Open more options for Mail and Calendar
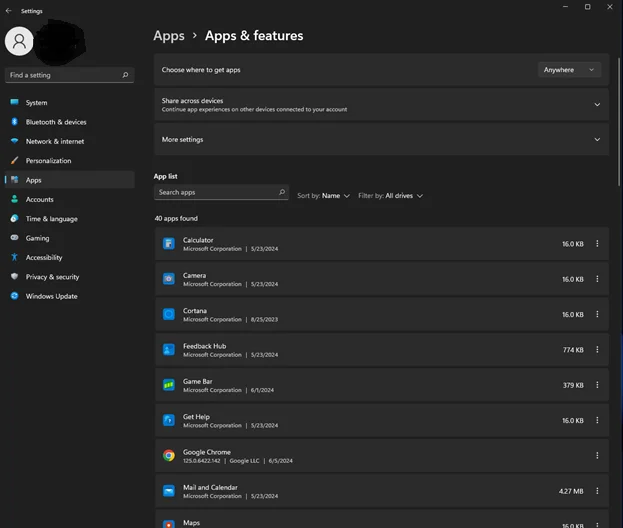This screenshot has width=623, height=528. tap(597, 491)
